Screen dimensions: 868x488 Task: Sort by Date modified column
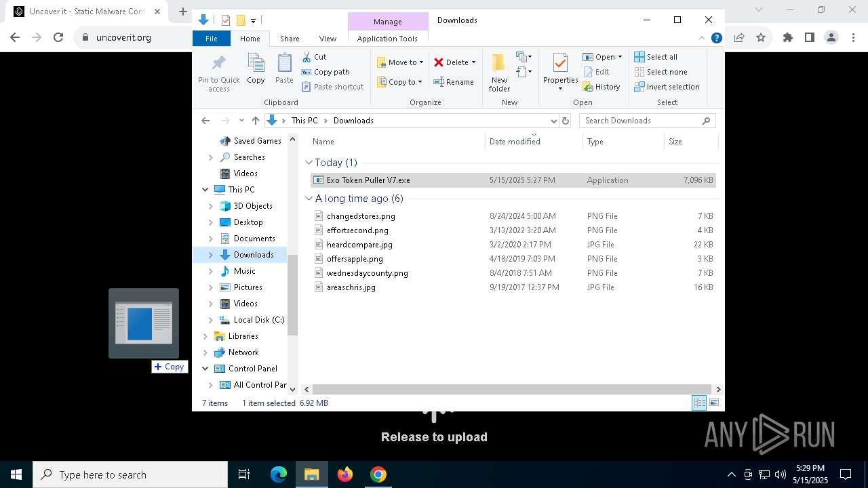[x=534, y=142]
